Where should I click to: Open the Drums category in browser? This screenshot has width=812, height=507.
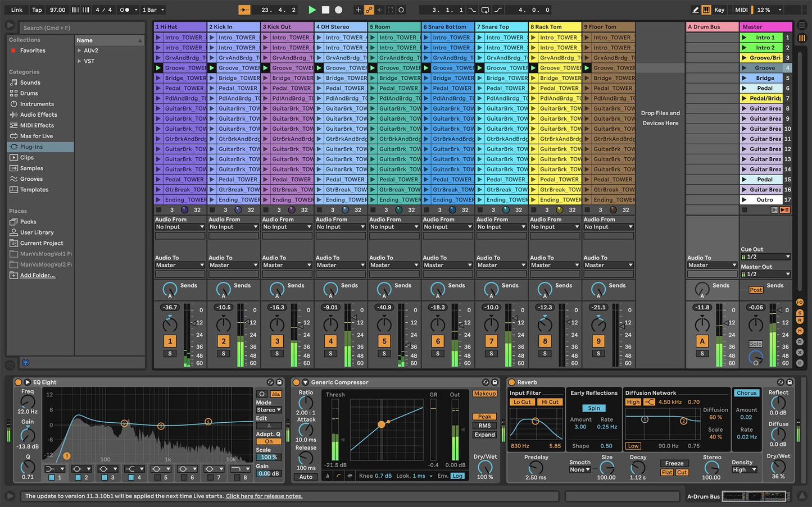click(x=29, y=93)
